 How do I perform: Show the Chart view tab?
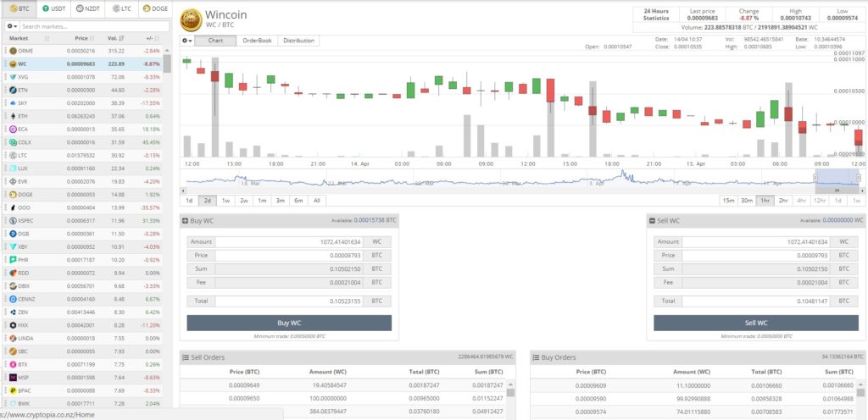[215, 41]
